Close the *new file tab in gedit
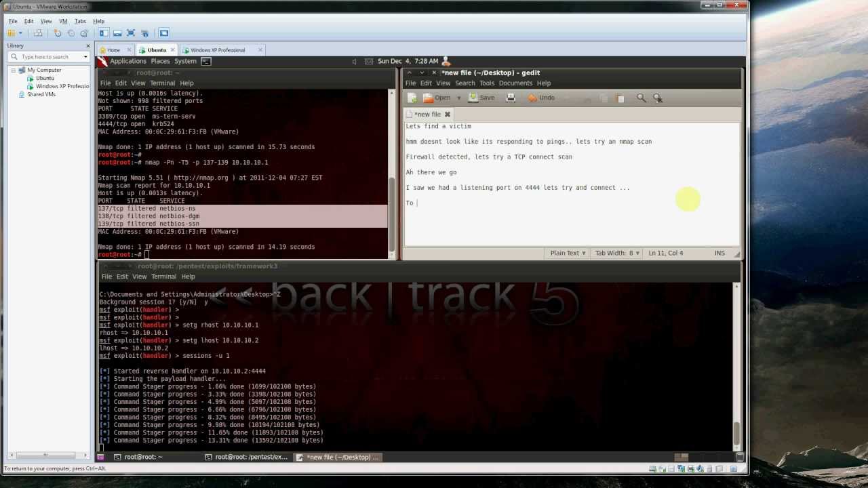The image size is (868, 488). tap(447, 115)
